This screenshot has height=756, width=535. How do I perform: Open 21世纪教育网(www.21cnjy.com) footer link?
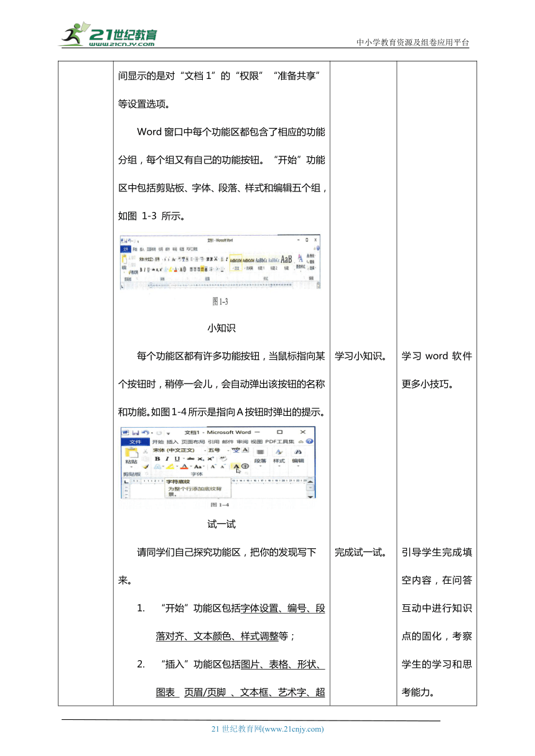[x=267, y=729]
